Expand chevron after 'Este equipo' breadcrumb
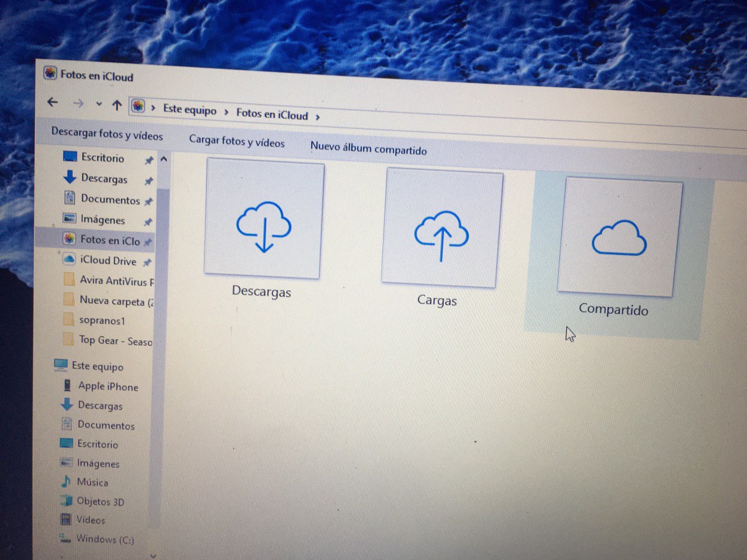 click(x=226, y=112)
